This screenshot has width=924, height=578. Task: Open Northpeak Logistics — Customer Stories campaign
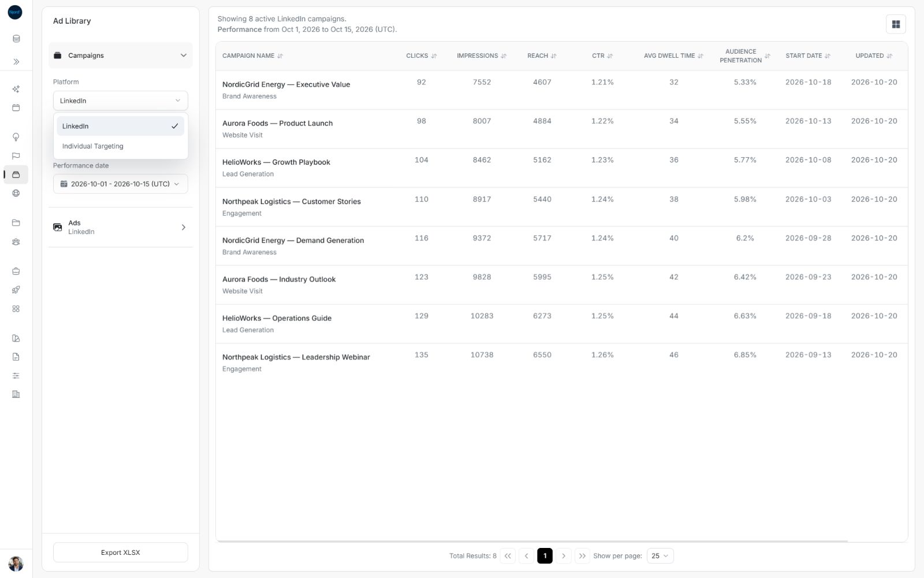291,201
